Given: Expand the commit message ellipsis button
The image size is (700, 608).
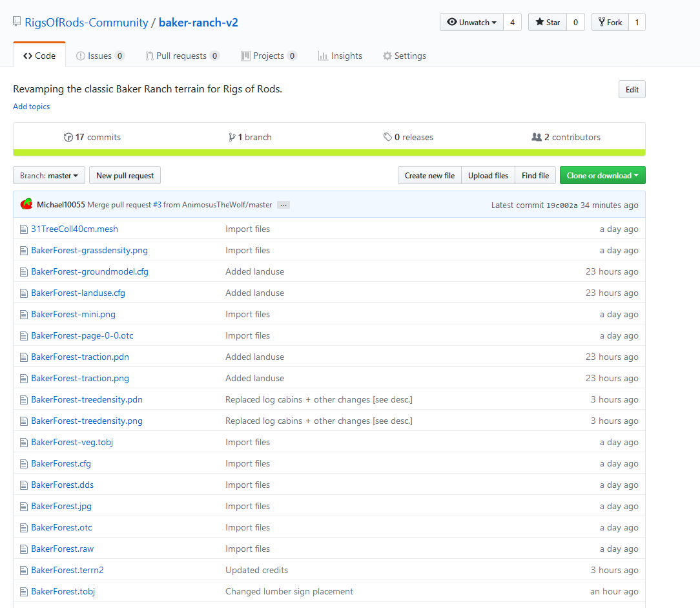Looking at the screenshot, I should tap(283, 205).
